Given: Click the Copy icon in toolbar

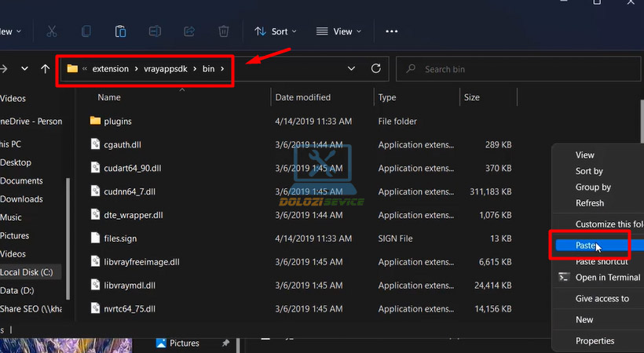Looking at the screenshot, I should (86, 31).
